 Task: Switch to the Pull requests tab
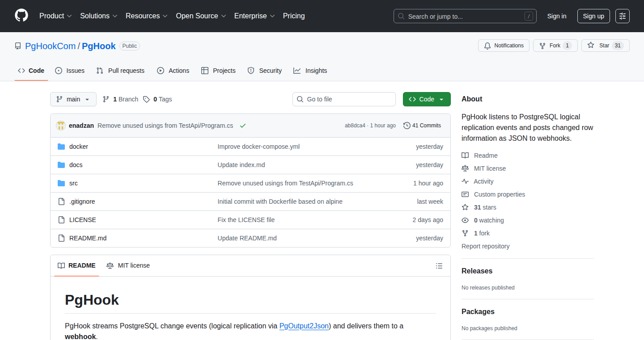pyautogui.click(x=121, y=71)
